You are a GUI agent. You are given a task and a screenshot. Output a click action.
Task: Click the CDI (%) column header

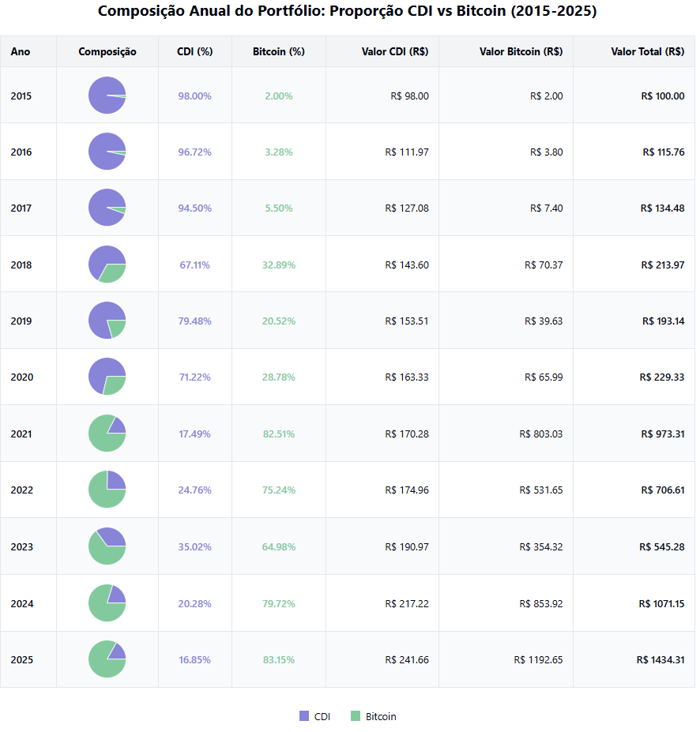[194, 51]
